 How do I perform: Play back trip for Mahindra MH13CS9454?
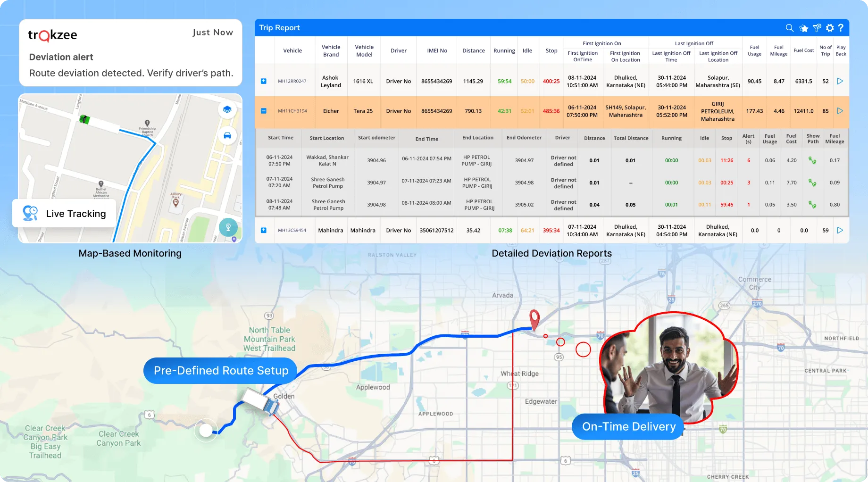click(x=840, y=230)
